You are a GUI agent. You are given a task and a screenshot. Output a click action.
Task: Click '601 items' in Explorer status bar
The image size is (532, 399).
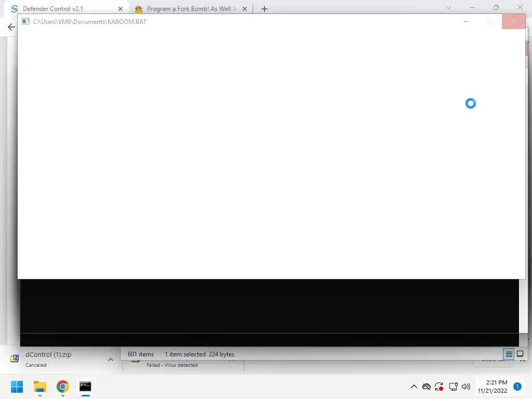[140, 354]
